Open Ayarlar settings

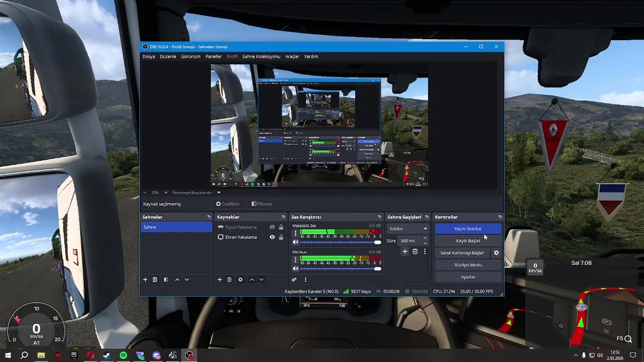(x=468, y=277)
